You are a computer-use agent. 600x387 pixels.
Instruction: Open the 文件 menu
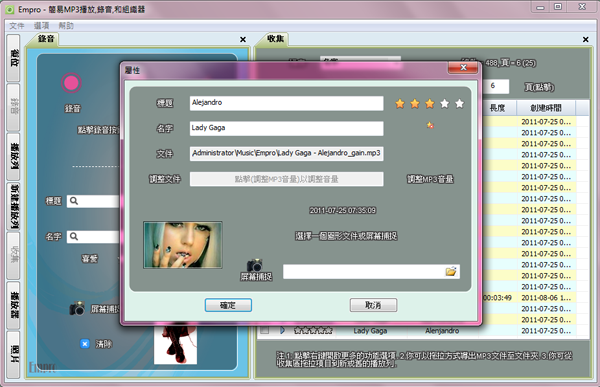pyautogui.click(x=16, y=26)
